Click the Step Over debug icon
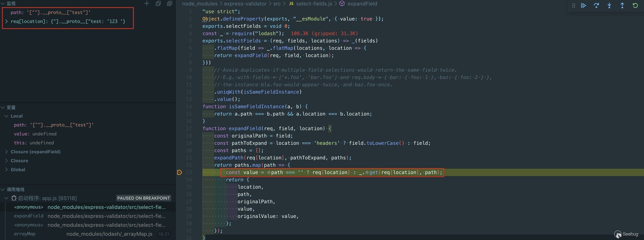This screenshot has height=240, width=644. pos(596,5)
